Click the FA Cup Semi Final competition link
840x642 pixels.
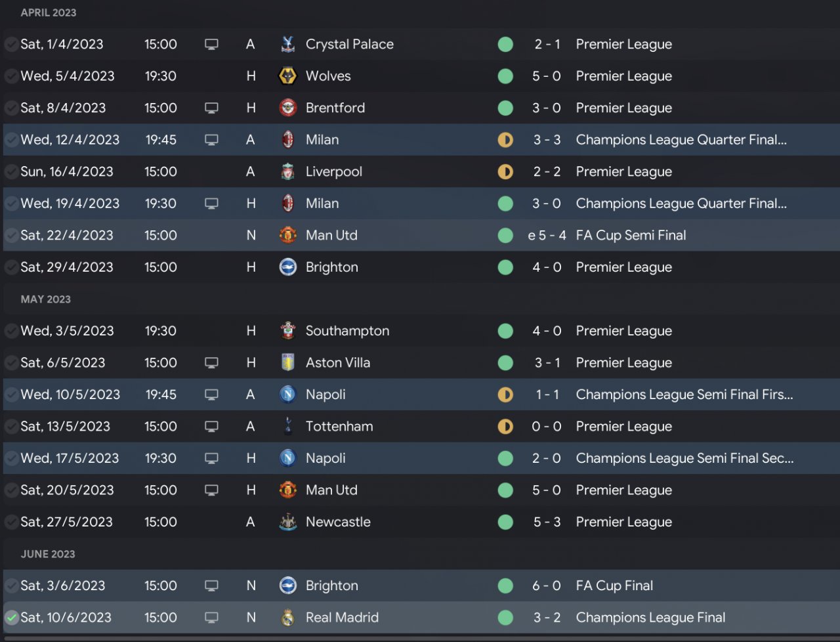tap(631, 235)
